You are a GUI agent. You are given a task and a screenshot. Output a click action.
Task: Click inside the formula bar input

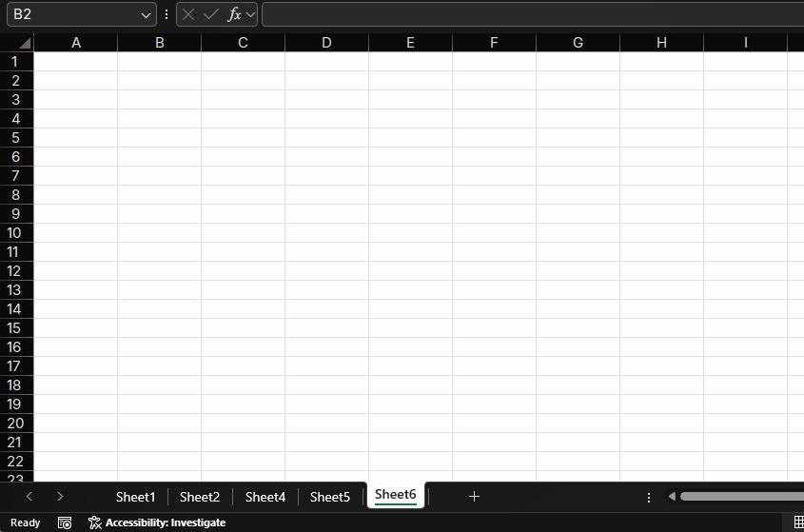coord(533,14)
